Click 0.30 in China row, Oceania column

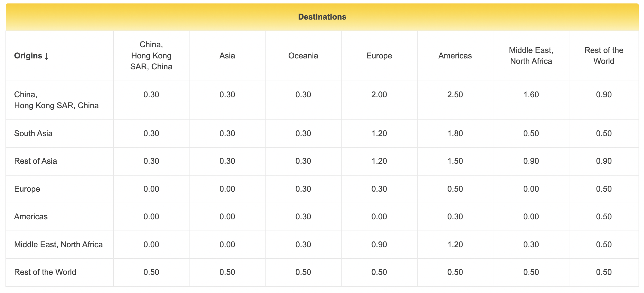click(303, 94)
